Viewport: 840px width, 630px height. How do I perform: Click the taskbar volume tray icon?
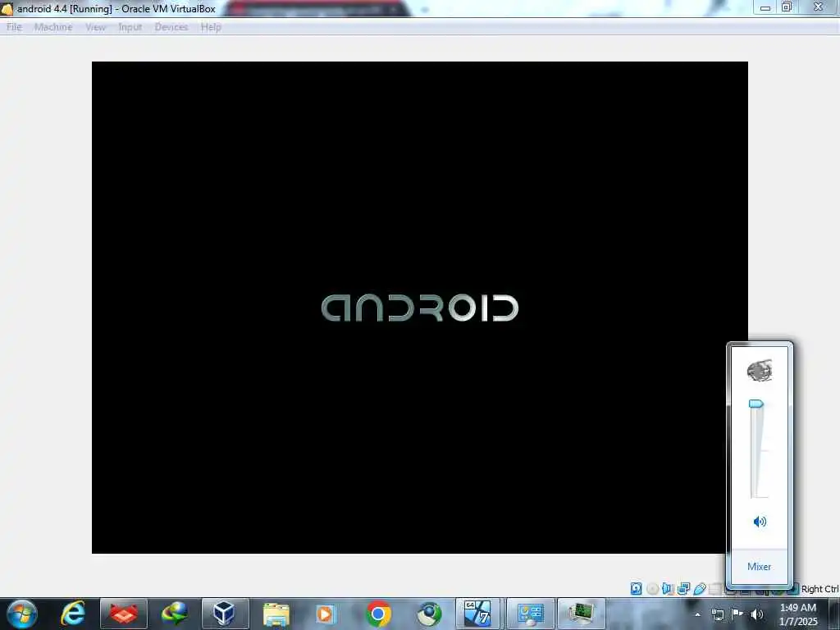pyautogui.click(x=757, y=614)
